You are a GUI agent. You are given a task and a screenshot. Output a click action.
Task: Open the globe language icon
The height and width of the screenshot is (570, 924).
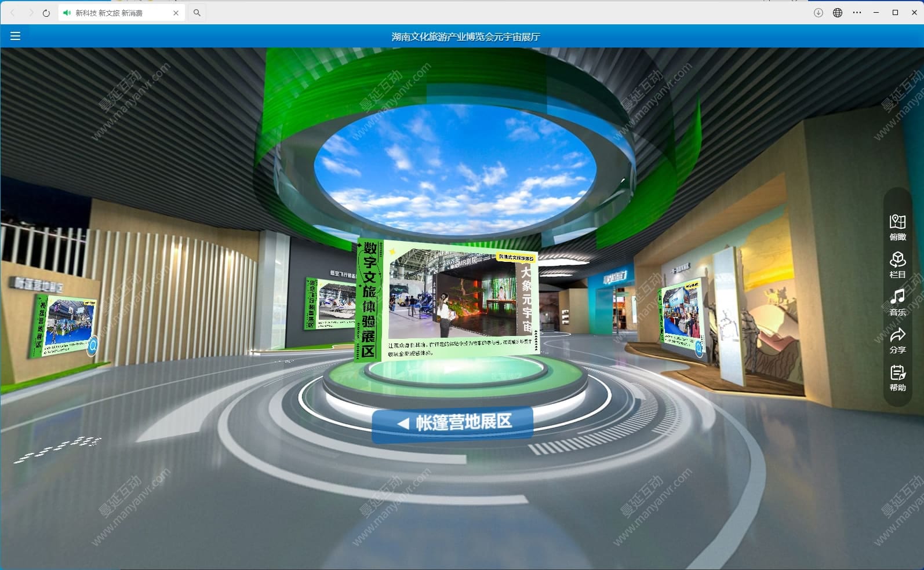pos(838,13)
